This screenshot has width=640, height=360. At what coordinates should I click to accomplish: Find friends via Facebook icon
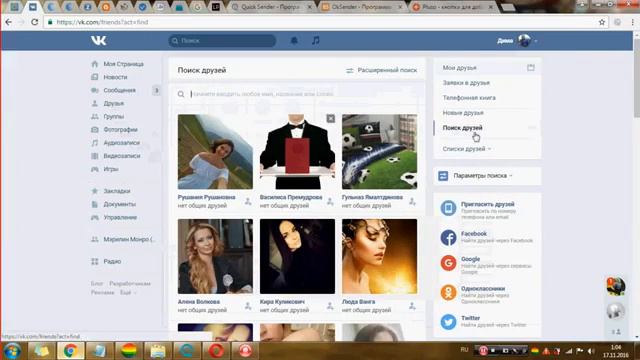tap(448, 238)
